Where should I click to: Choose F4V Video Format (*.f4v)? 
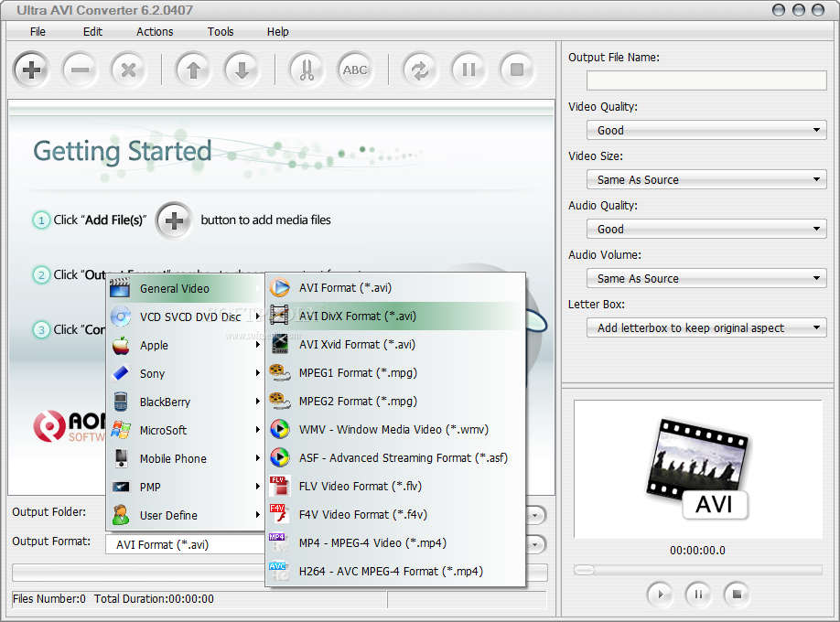point(395,515)
